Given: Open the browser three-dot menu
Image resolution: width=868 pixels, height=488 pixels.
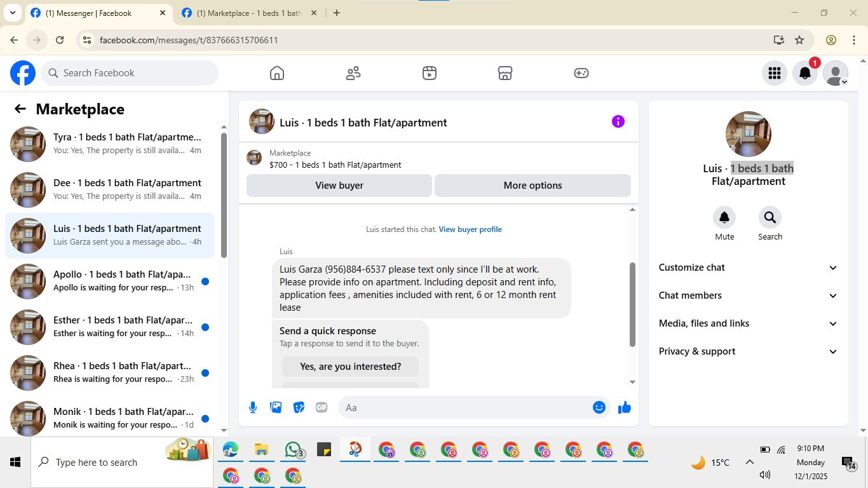Looking at the screenshot, I should click(x=854, y=40).
